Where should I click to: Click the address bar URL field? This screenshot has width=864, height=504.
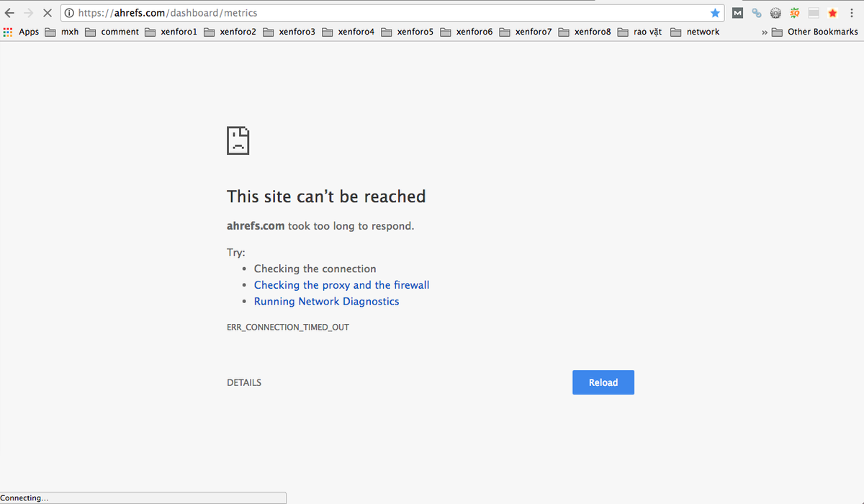coord(392,13)
